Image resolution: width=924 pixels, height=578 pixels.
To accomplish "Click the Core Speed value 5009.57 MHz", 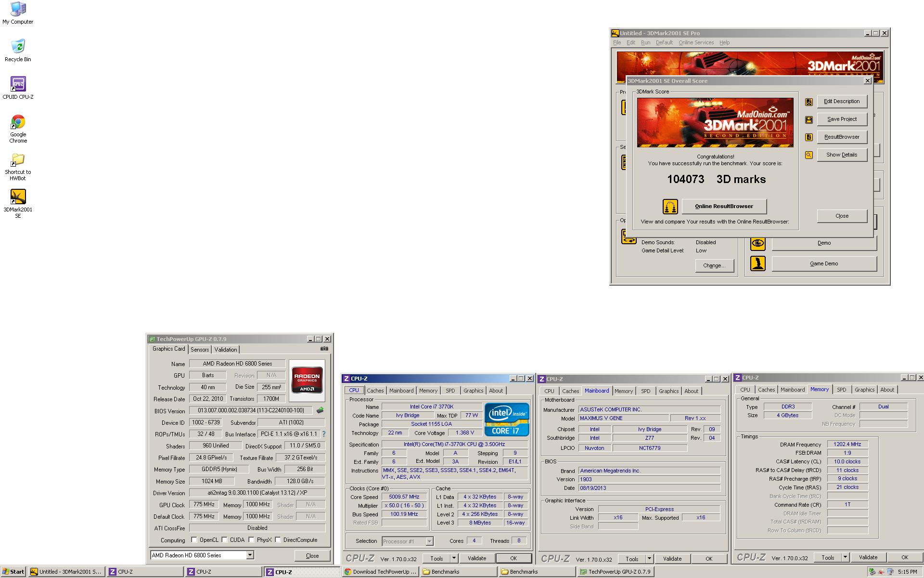I will click(404, 497).
